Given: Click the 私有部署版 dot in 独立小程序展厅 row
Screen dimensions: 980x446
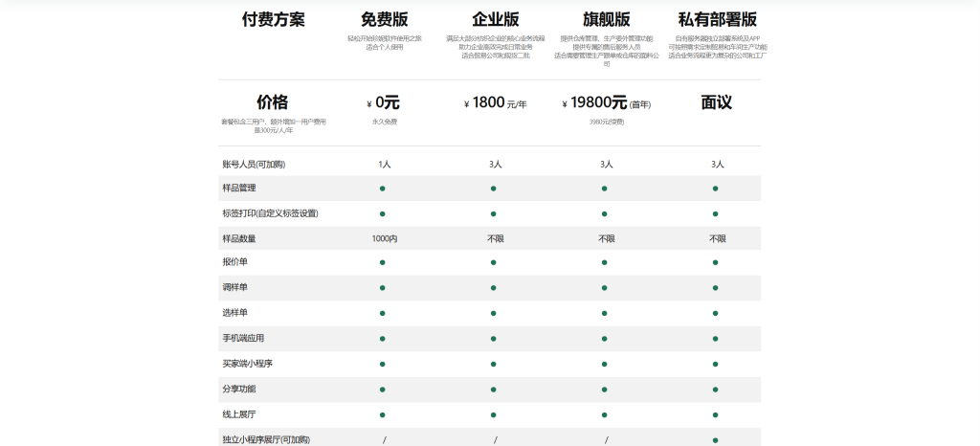Looking at the screenshot, I should click(x=716, y=439).
